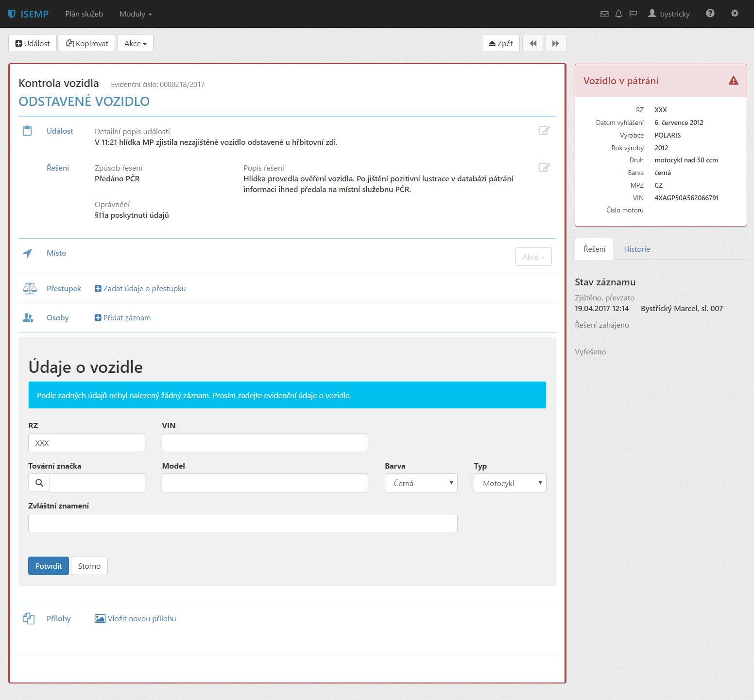
Task: Switch to the Historie tab
Action: click(x=637, y=249)
